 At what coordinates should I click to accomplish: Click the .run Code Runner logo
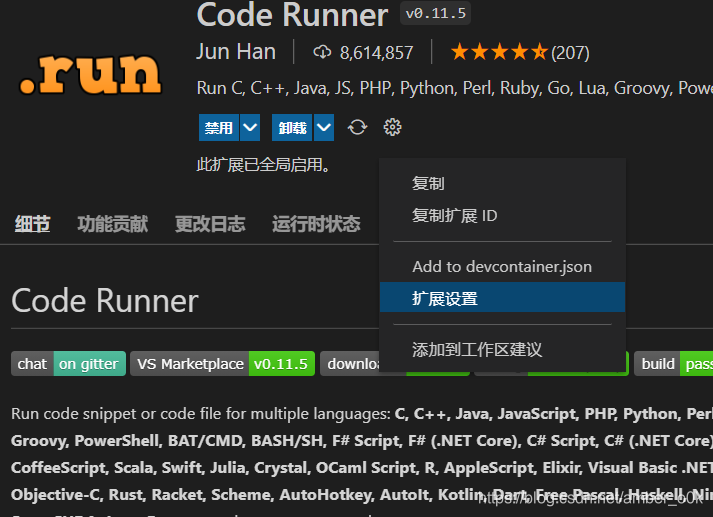(90, 74)
